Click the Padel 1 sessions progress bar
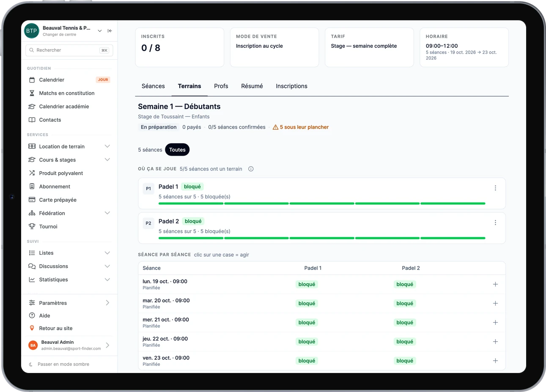The width and height of the screenshot is (546, 392). point(322,203)
